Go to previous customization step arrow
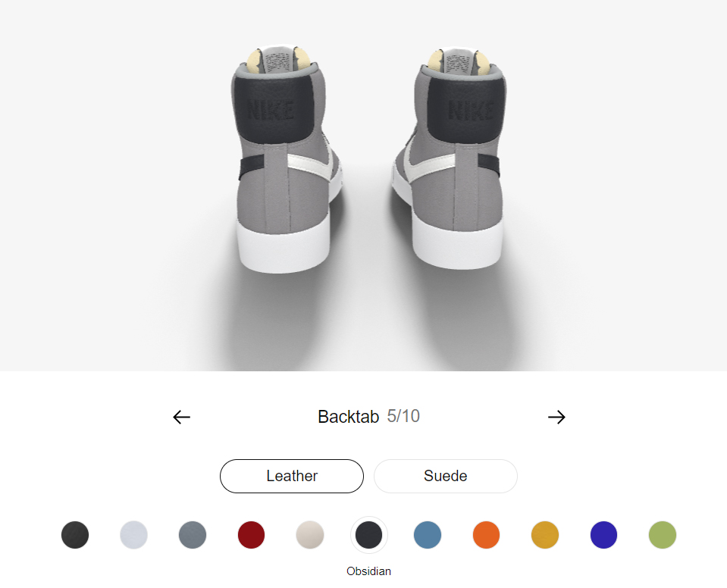Viewport: 727px width, 588px height. [181, 417]
